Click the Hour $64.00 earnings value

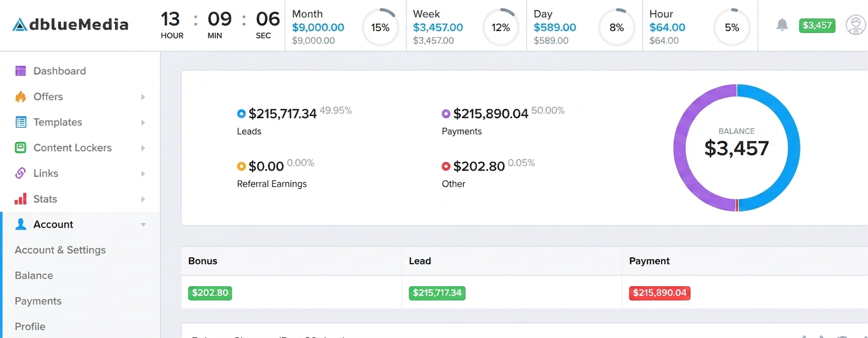pos(667,27)
